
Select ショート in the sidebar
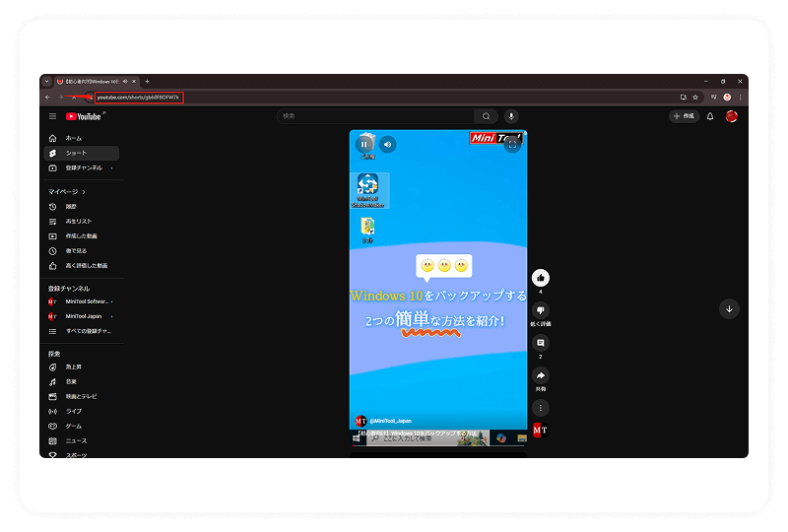(82, 153)
